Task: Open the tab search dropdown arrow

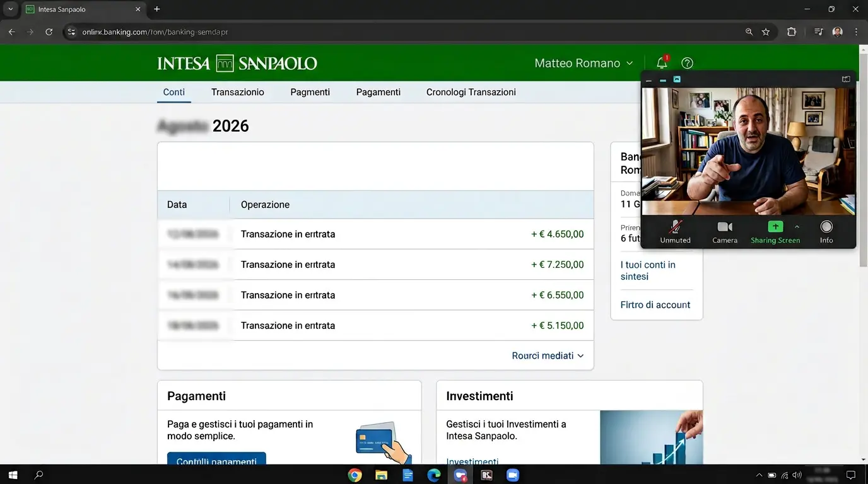Action: tap(11, 9)
